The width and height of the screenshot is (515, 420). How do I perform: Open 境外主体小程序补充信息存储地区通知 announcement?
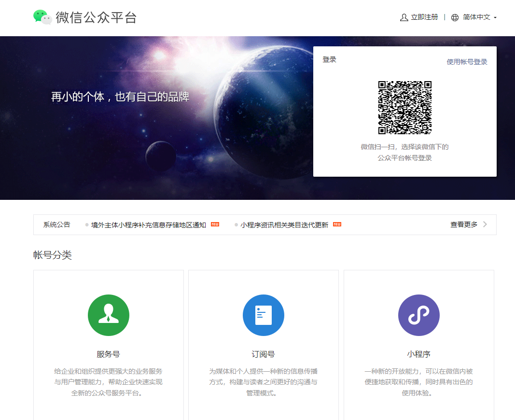(x=149, y=225)
